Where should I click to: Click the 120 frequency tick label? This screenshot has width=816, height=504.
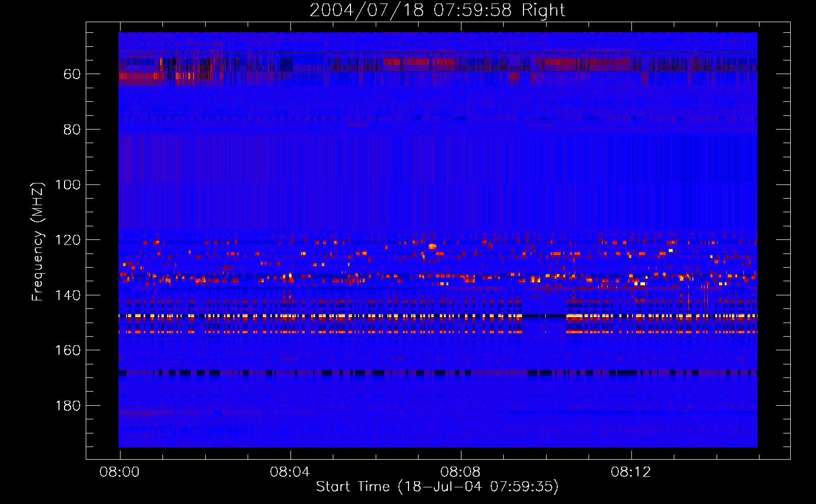(68, 240)
